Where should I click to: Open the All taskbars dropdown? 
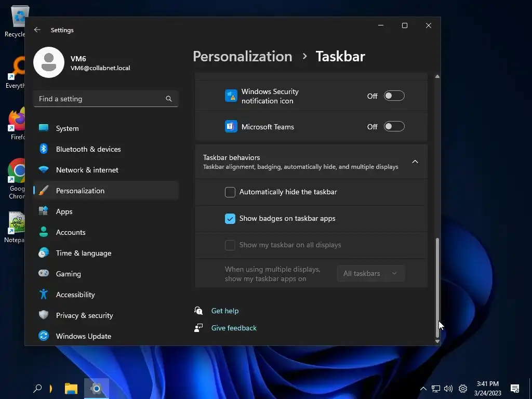(x=371, y=273)
